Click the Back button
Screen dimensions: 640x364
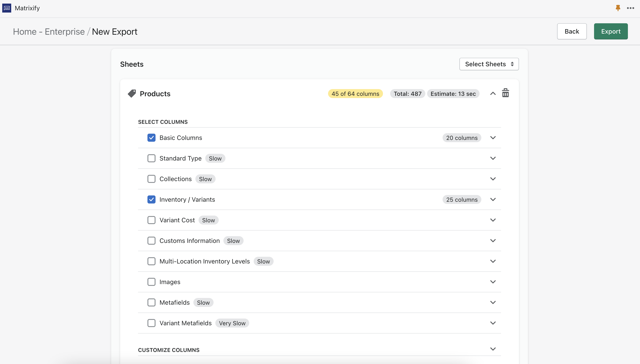point(571,32)
